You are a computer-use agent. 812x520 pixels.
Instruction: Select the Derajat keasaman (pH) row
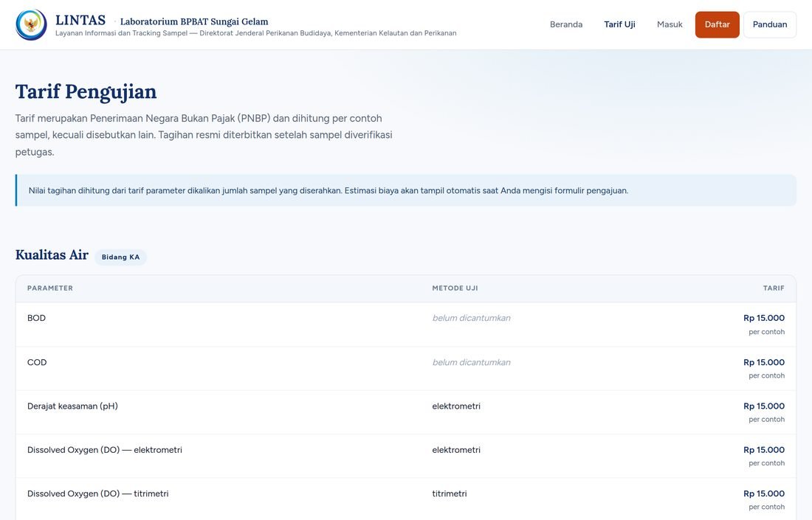pyautogui.click(x=406, y=412)
